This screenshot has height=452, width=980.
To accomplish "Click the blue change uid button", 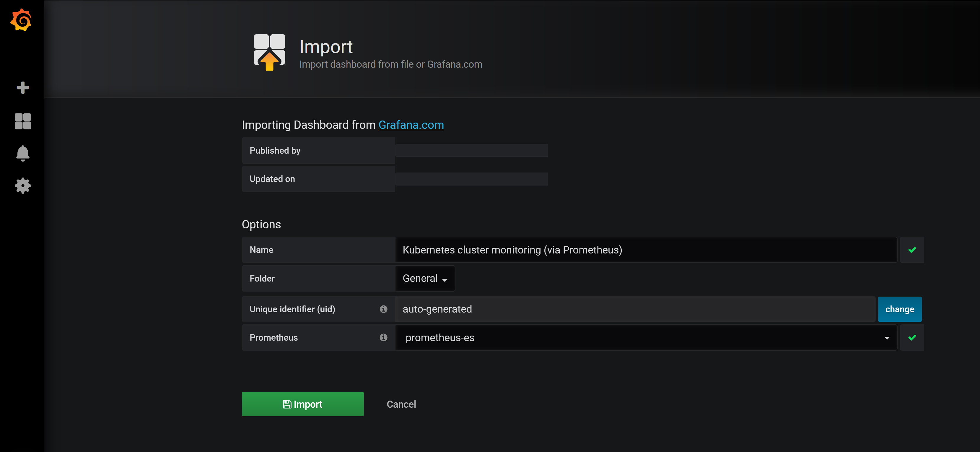I will pyautogui.click(x=899, y=309).
